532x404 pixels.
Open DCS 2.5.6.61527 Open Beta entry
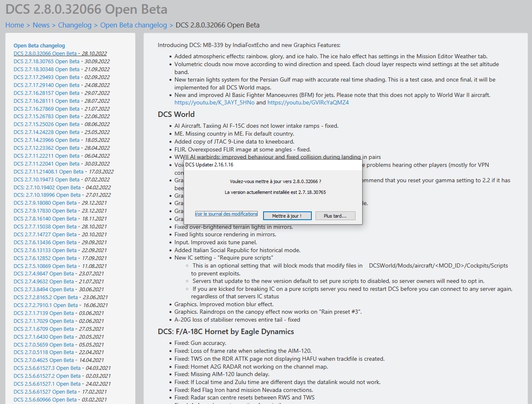click(x=45, y=392)
